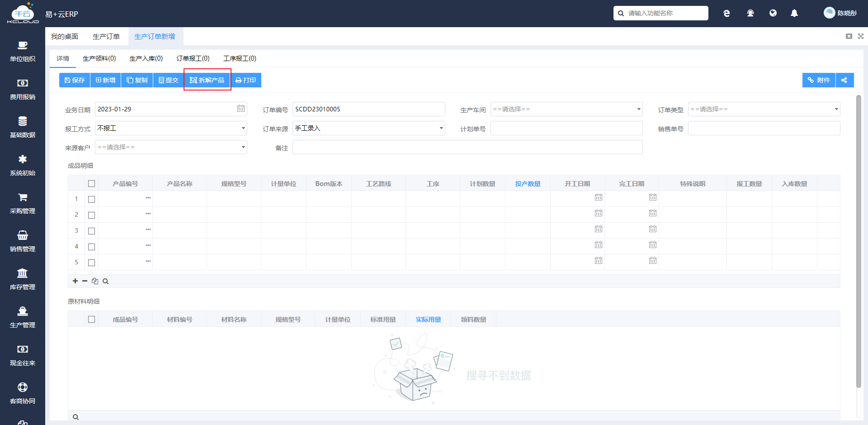The height and width of the screenshot is (425, 868).
Task: Check row 5 in 成品明细 table
Action: (x=91, y=263)
